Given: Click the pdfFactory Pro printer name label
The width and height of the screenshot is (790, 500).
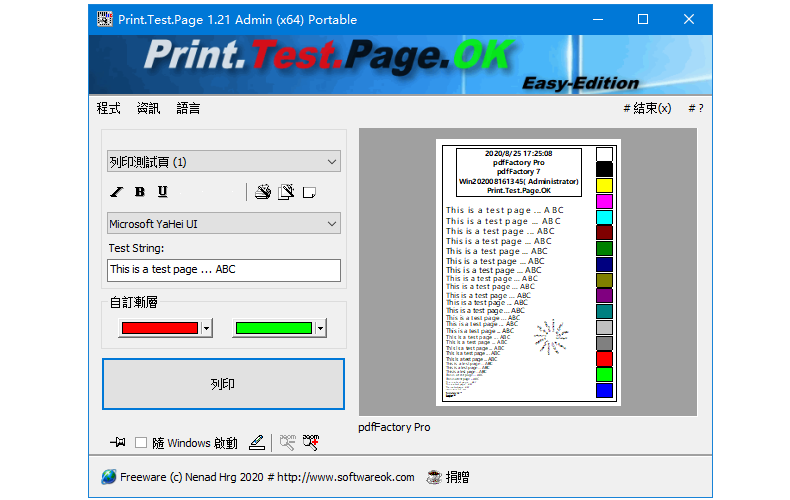Looking at the screenshot, I should point(394,427).
